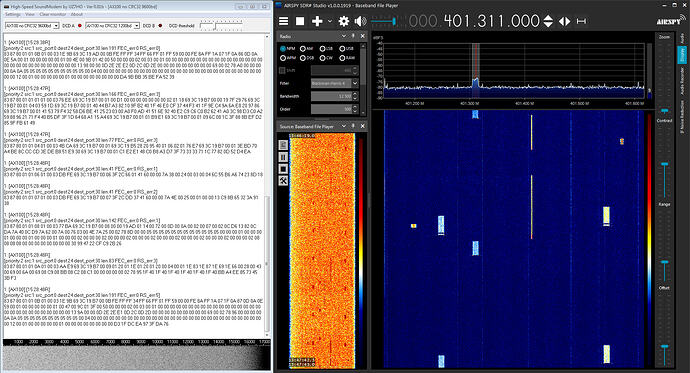Pause the baseband file playback
Viewport: 690px width, 373px height.
283,157
